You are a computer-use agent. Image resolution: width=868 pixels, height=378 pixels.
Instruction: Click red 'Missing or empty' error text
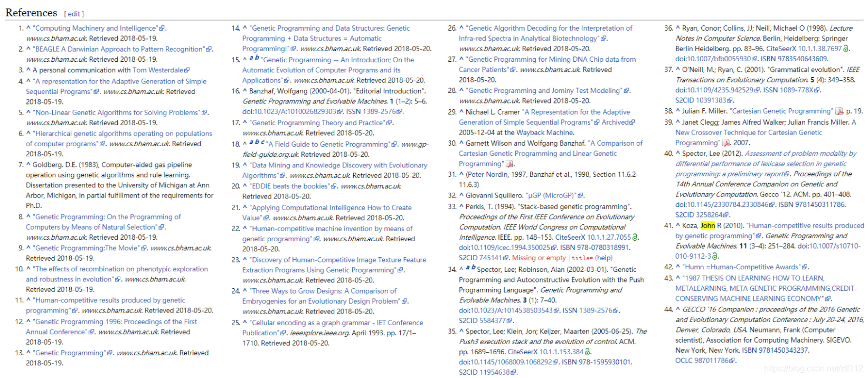click(539, 258)
